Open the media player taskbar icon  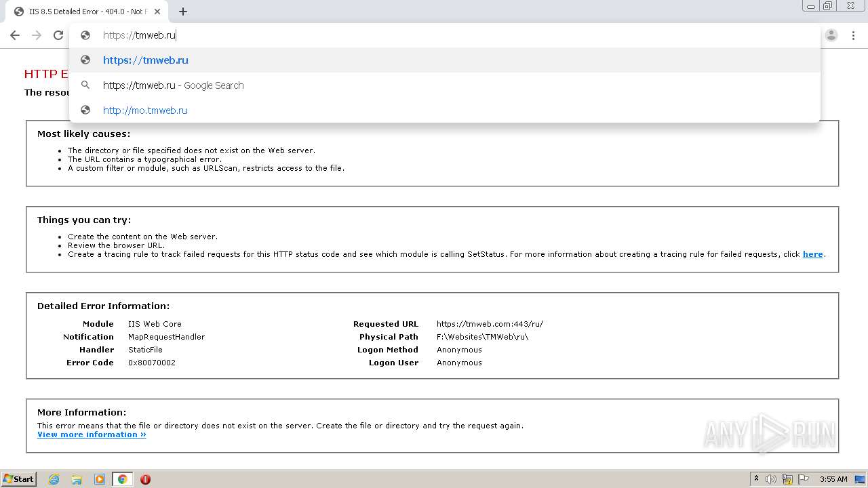100,479
